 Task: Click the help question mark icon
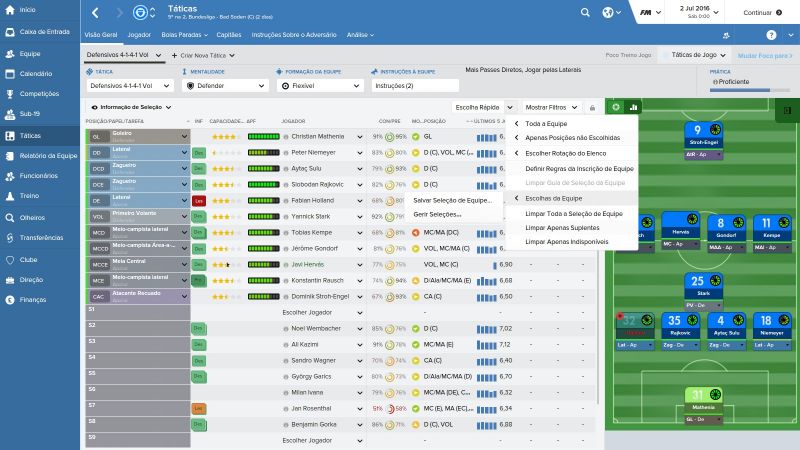point(771,34)
